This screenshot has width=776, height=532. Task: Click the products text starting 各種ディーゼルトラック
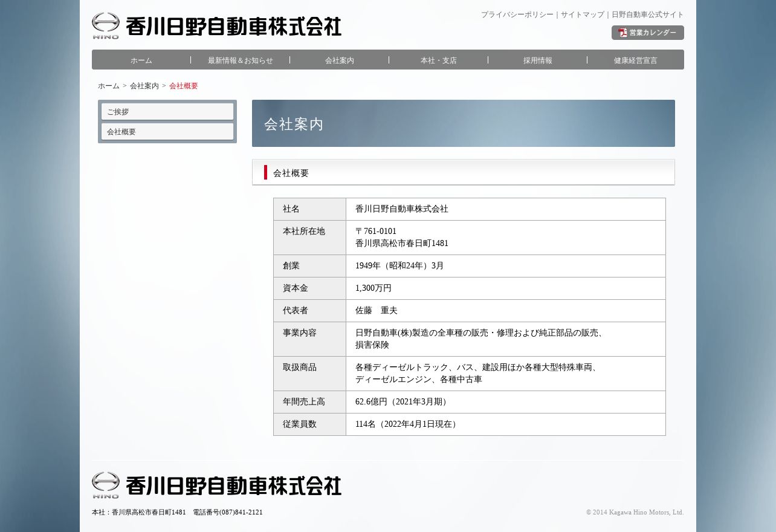tap(478, 374)
